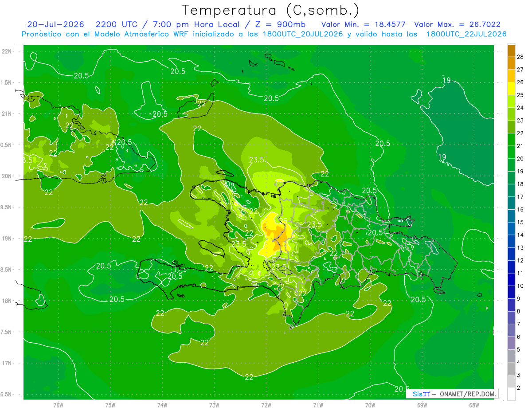
Task: Click the "68W" longitude axis label
Action: coord(474,405)
